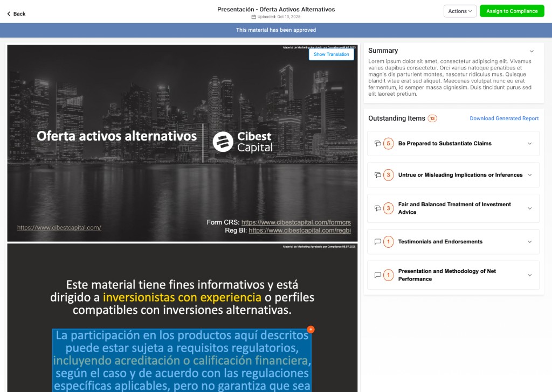The height and width of the screenshot is (392, 552).
Task: Click the calendar icon beside Uploaded date
Action: click(x=253, y=17)
